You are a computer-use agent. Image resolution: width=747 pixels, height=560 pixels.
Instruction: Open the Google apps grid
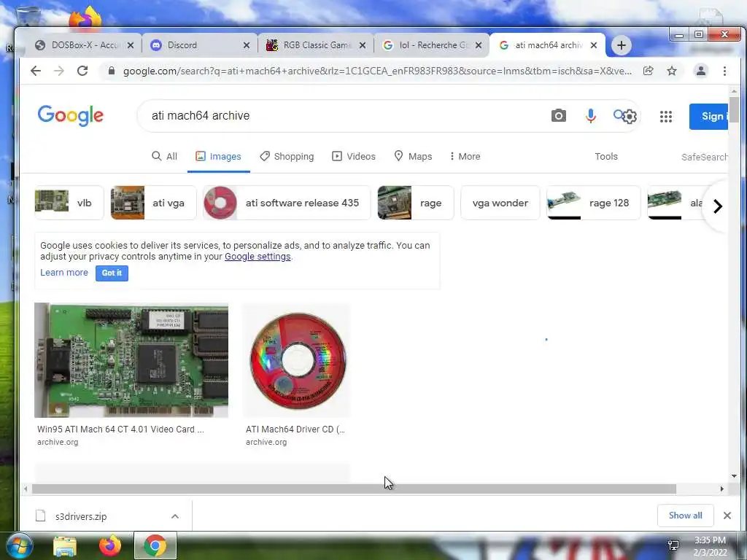tap(666, 117)
